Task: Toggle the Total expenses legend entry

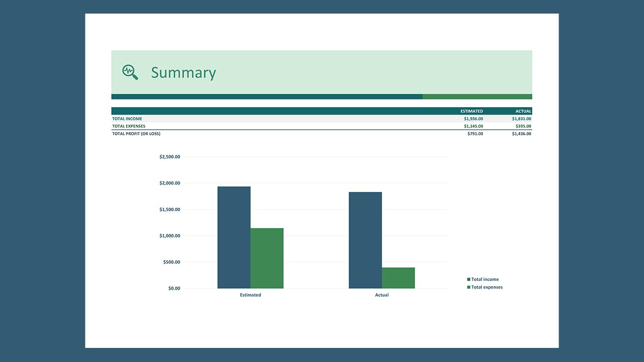Action: pos(486,287)
